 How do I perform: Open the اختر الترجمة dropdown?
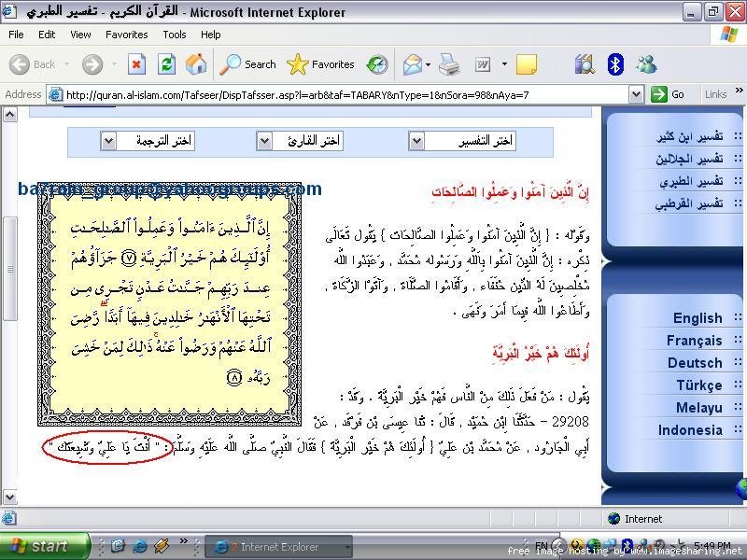pos(108,141)
